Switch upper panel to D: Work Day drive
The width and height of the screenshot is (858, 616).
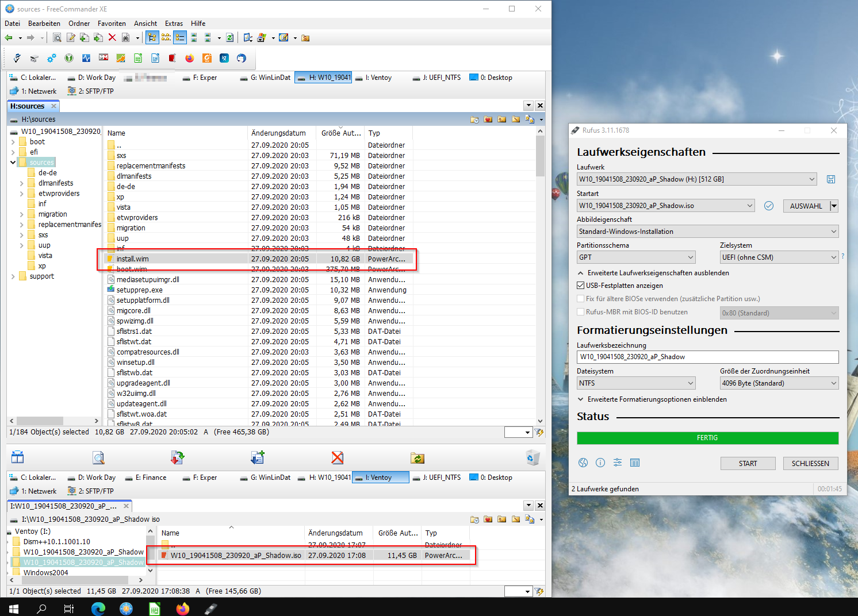92,78
